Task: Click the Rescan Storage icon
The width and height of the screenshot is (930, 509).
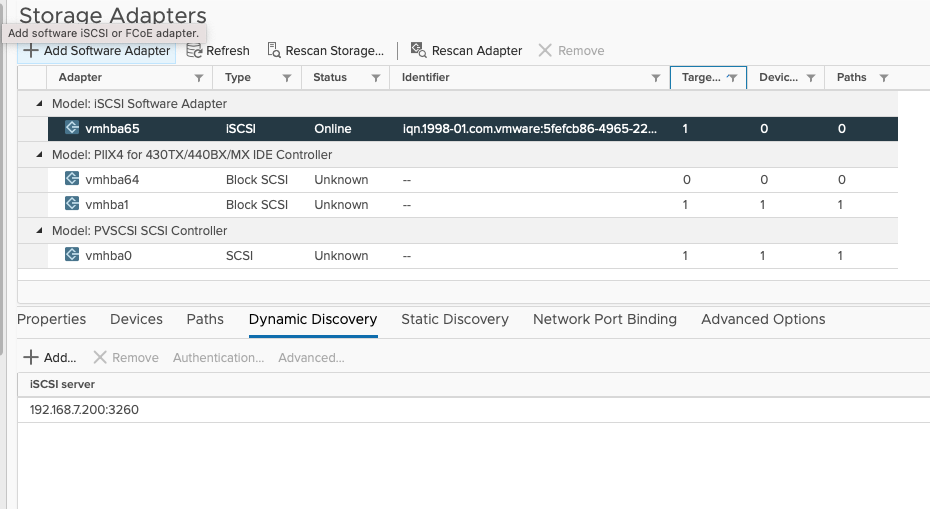Action: click(x=273, y=50)
